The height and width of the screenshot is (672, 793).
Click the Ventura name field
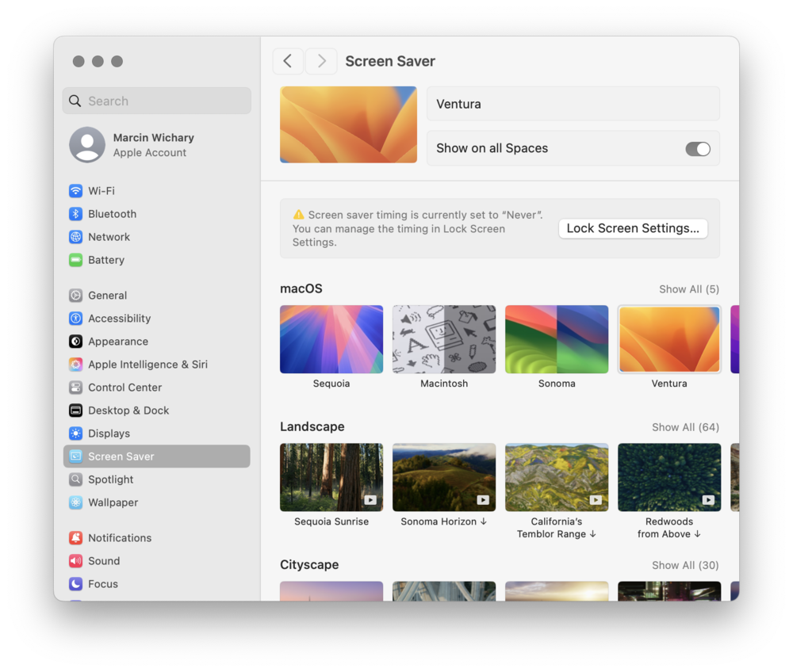pyautogui.click(x=573, y=104)
